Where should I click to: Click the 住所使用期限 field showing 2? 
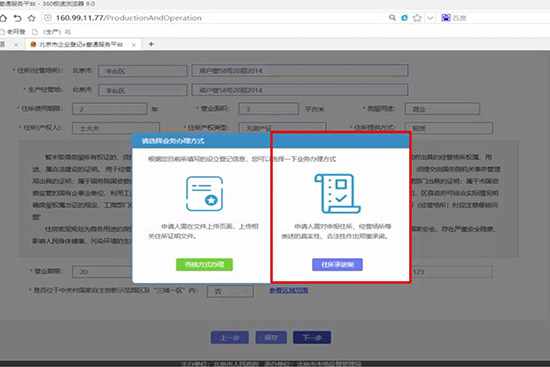coord(110,109)
